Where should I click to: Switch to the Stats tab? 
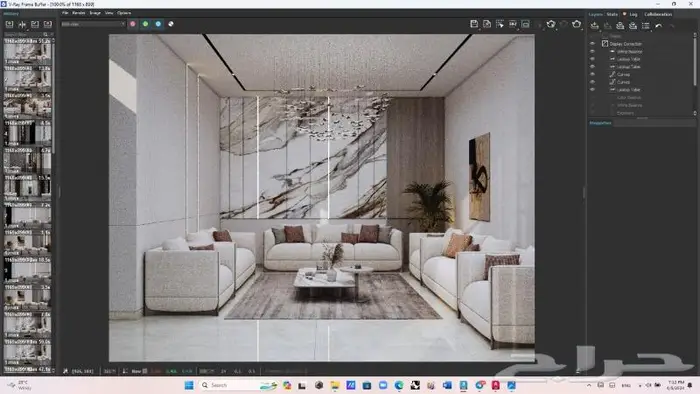(x=612, y=14)
